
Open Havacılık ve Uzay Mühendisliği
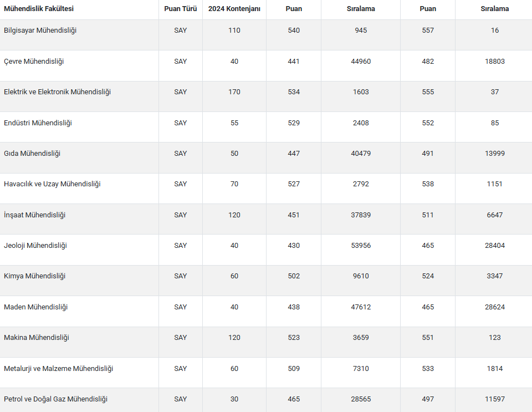coord(52,184)
